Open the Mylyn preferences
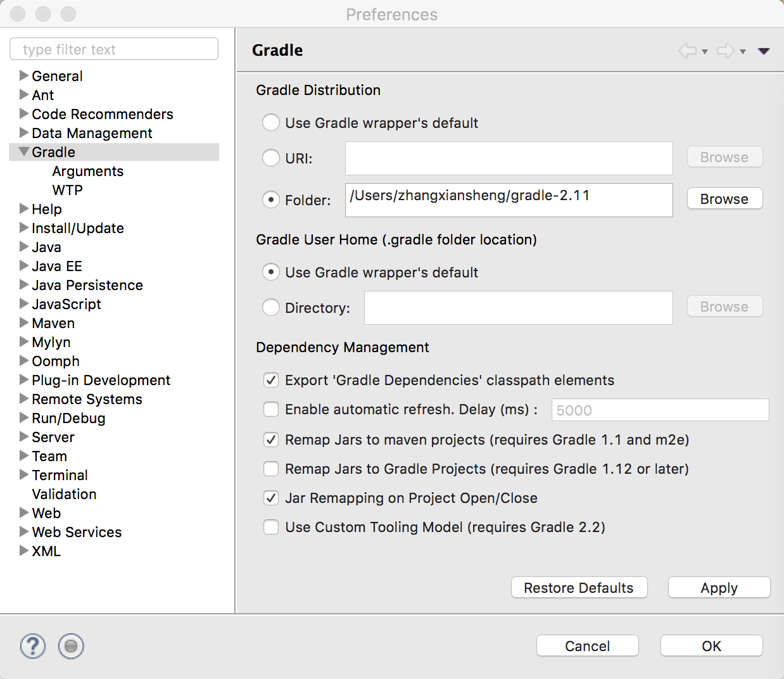Viewport: 784px width, 679px height. click(x=51, y=342)
